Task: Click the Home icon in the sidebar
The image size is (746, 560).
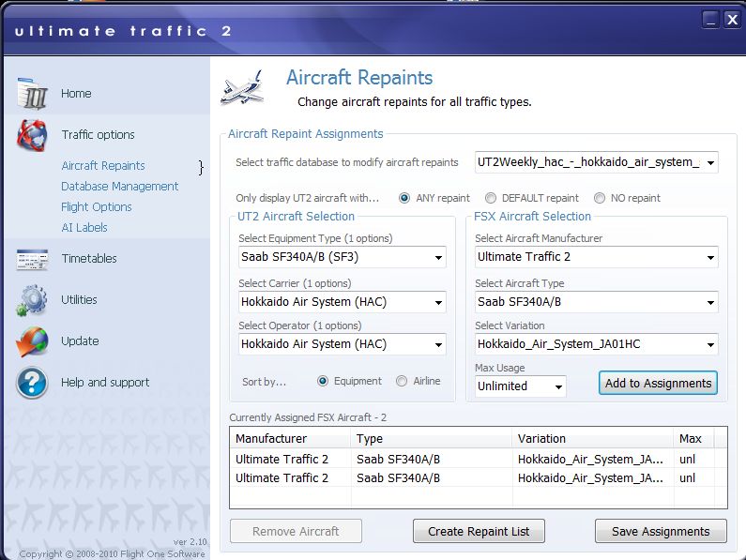Action: point(32,93)
